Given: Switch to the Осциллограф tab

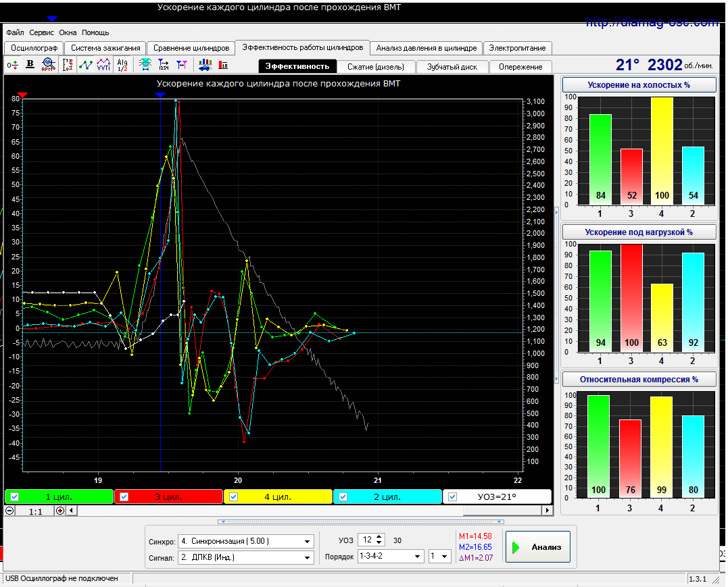Looking at the screenshot, I should [34, 48].
